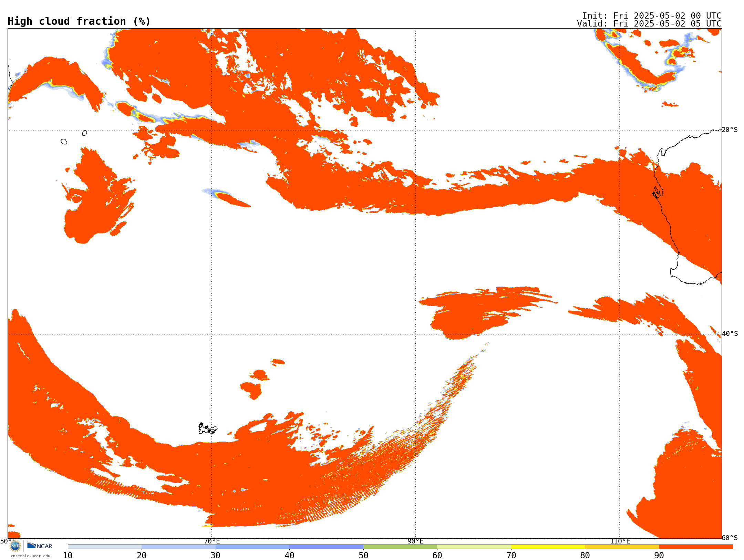Click the 60–70 pale yellow colorbar segment

tap(474, 547)
